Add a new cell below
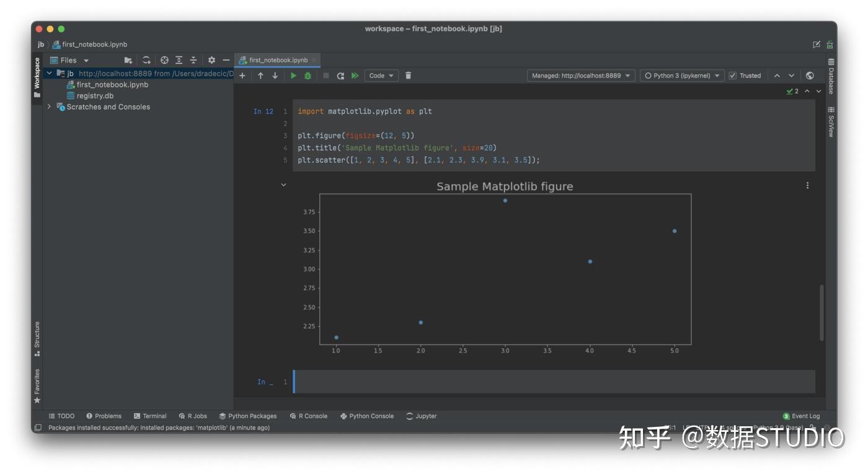Viewport: 868px width, 474px height. tap(242, 75)
